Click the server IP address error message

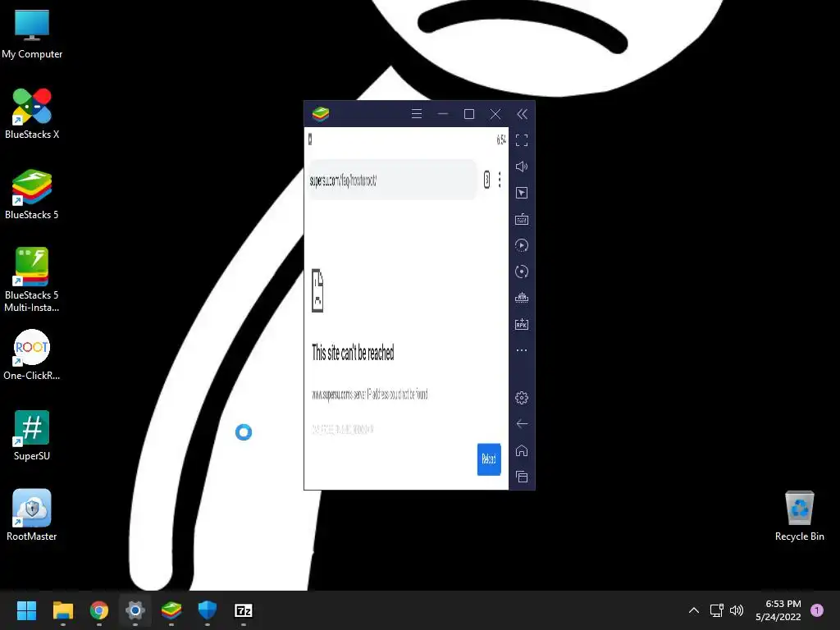click(x=370, y=395)
